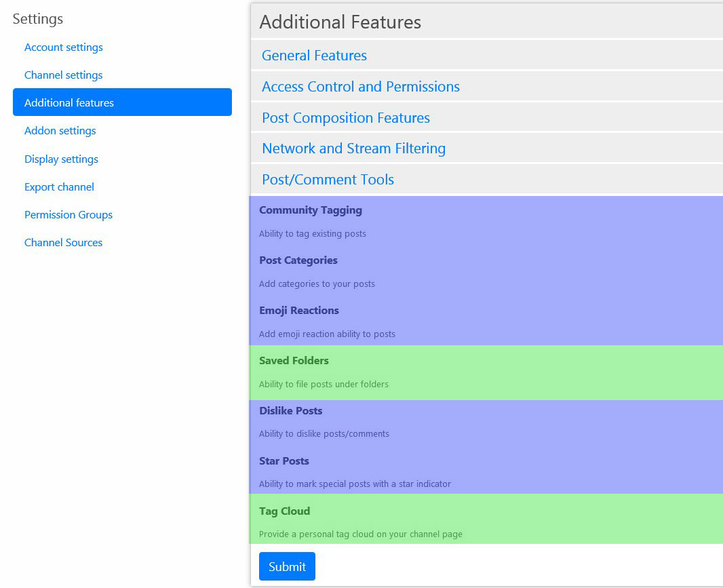Go to Channel settings
The image size is (723, 588).
coord(64,75)
